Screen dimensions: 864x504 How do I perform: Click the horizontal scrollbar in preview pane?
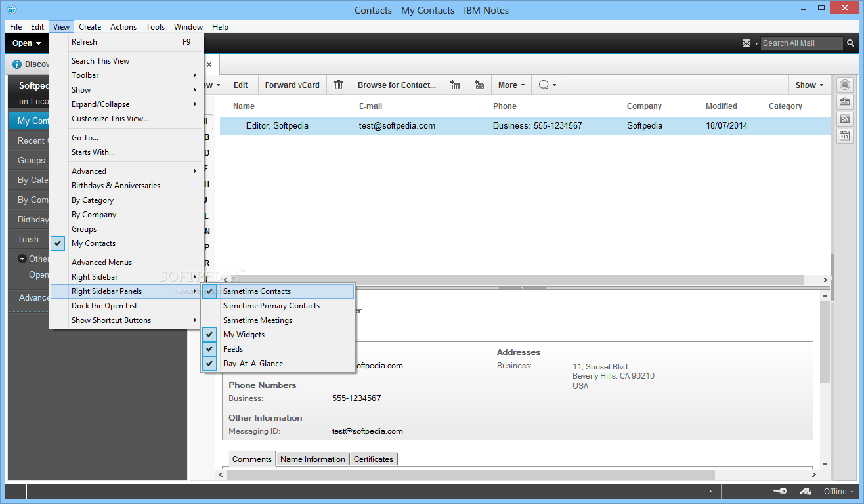[x=469, y=474]
